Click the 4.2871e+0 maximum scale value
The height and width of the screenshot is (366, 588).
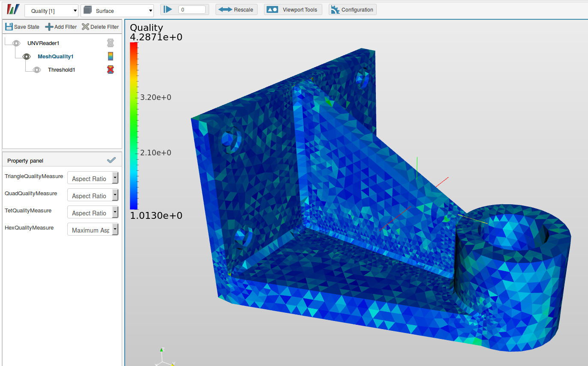156,37
